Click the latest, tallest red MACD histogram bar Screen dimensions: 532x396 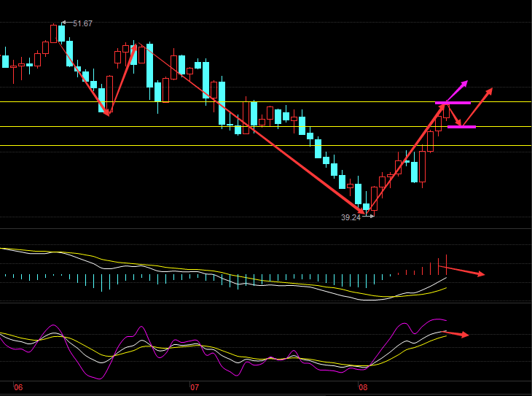[446, 265]
